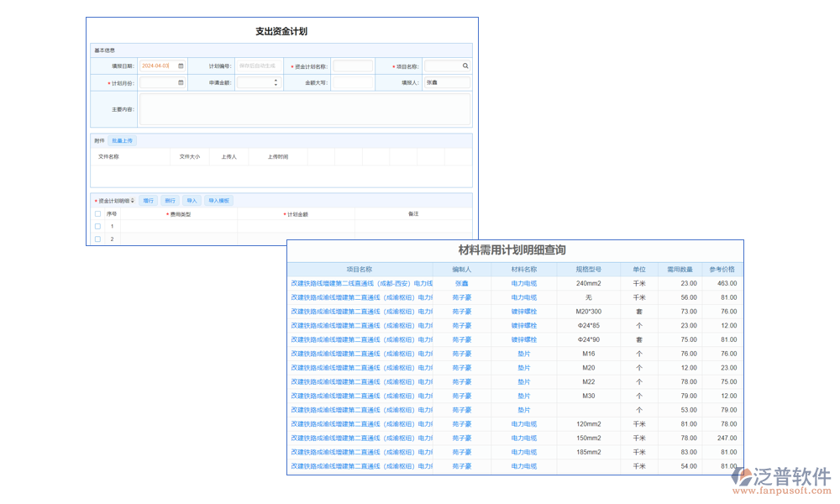
Task: Check the checkbox for row 2
Action: [x=97, y=239]
